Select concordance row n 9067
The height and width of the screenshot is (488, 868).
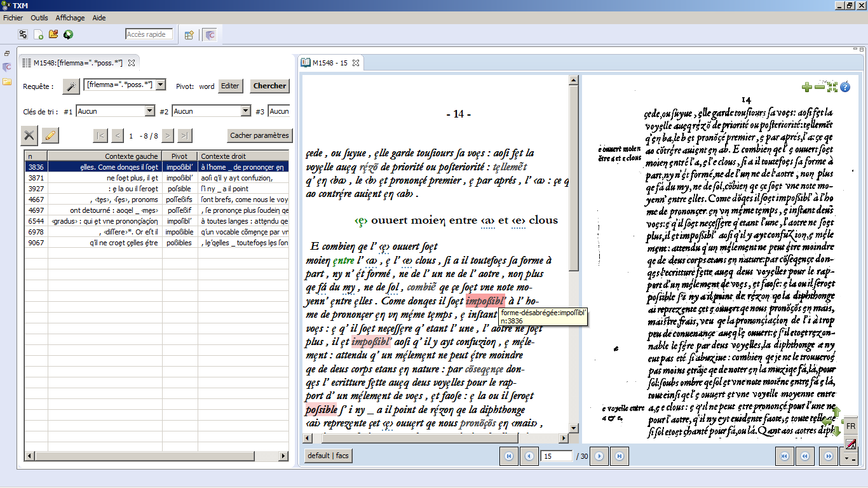tap(157, 243)
